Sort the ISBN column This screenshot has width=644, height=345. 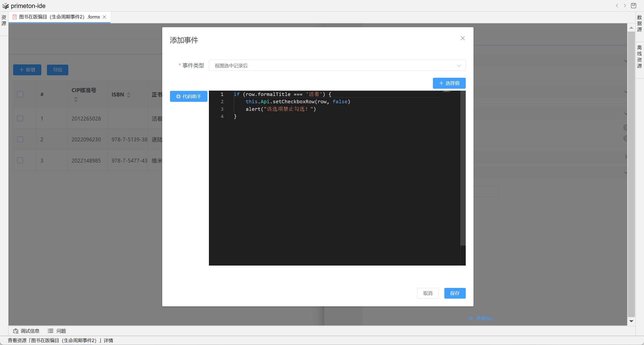(128, 95)
